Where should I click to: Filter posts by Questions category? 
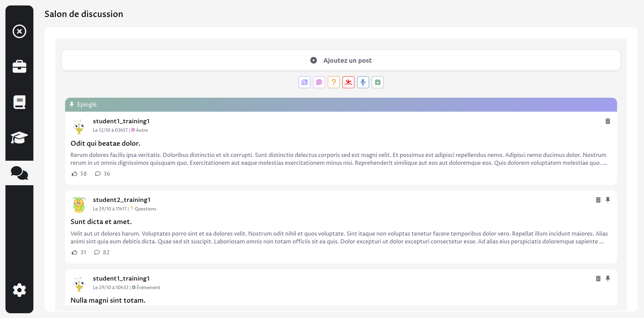click(x=334, y=82)
